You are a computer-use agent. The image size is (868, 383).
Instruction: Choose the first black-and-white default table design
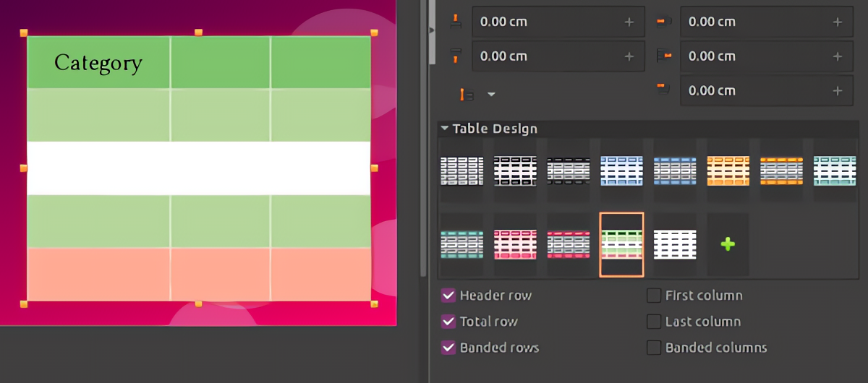(461, 172)
